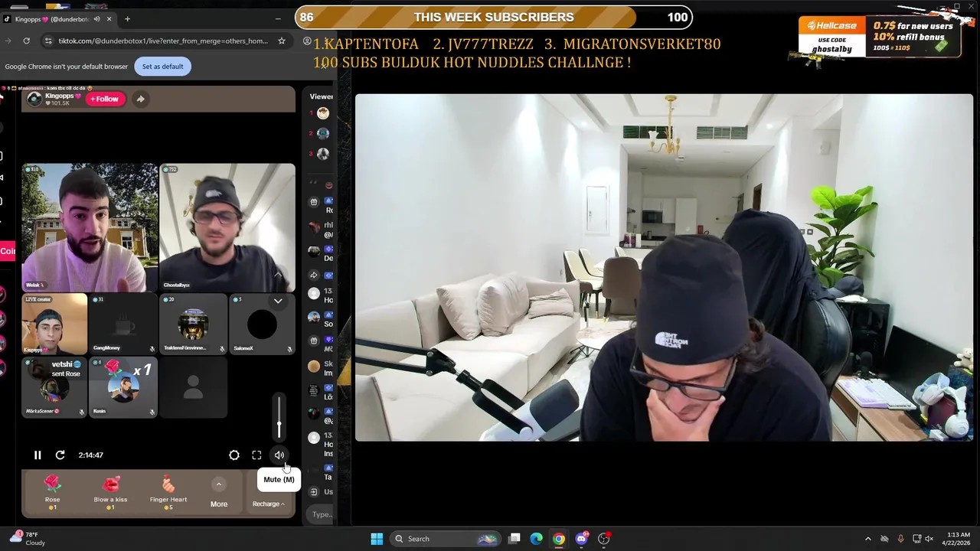
Task: Select SalomeX guest tile
Action: point(262,324)
